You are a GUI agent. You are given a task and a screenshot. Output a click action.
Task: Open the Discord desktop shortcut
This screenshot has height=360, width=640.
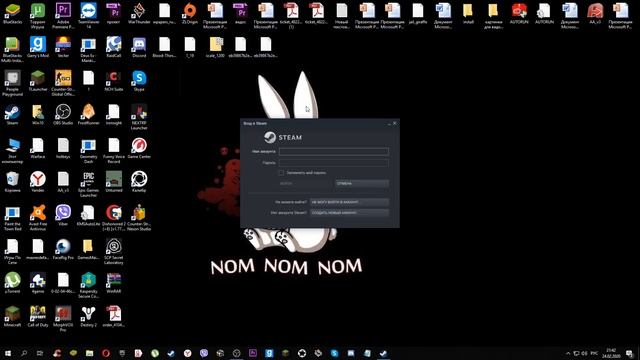click(x=139, y=47)
